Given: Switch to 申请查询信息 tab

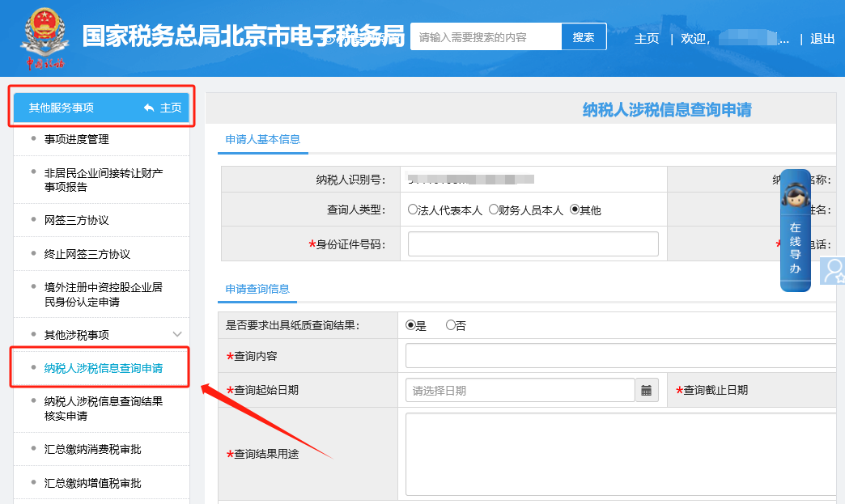Looking at the screenshot, I should 257,289.
